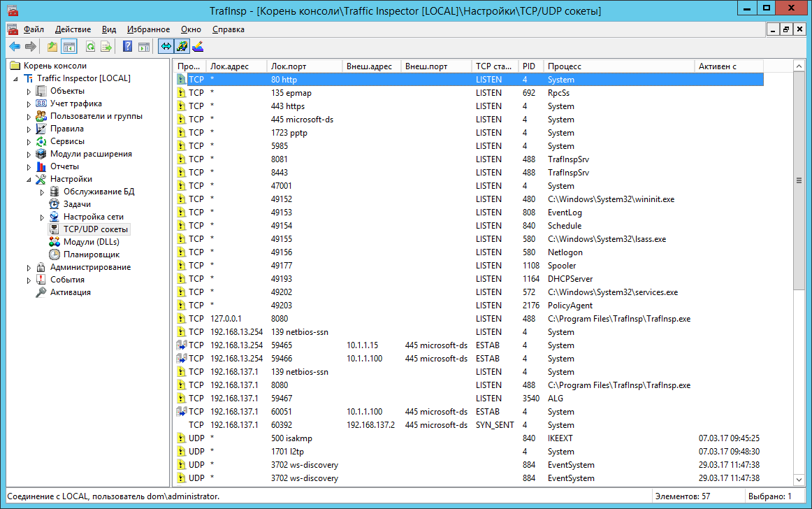The image size is (812, 509).
Task: Open the Избранное menu
Action: point(149,29)
